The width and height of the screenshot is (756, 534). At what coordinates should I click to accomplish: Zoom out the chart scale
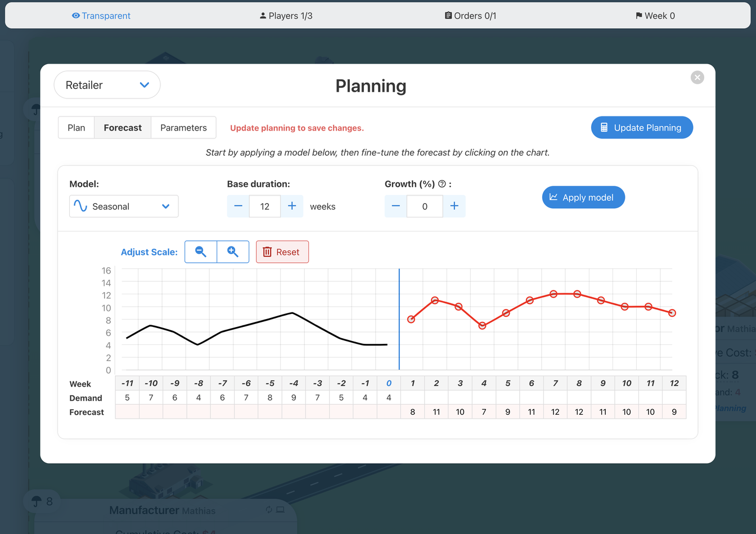(201, 252)
